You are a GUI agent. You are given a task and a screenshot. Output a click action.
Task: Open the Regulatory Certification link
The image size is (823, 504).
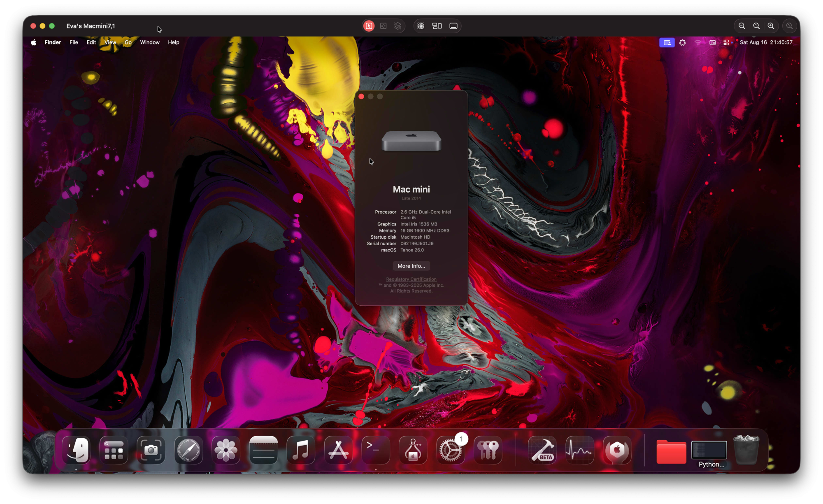(411, 279)
